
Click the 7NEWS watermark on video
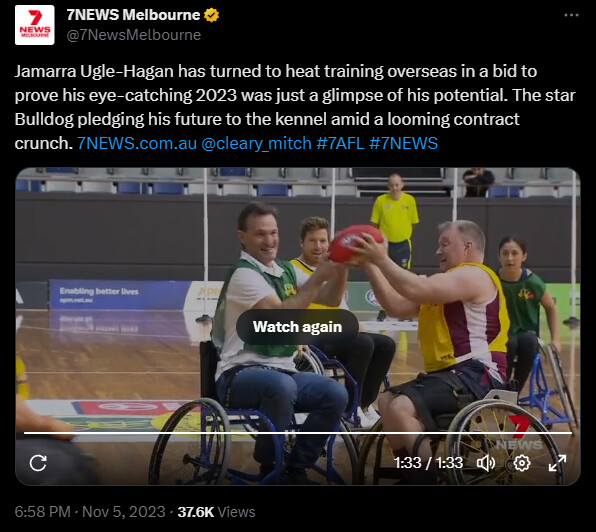[519, 432]
